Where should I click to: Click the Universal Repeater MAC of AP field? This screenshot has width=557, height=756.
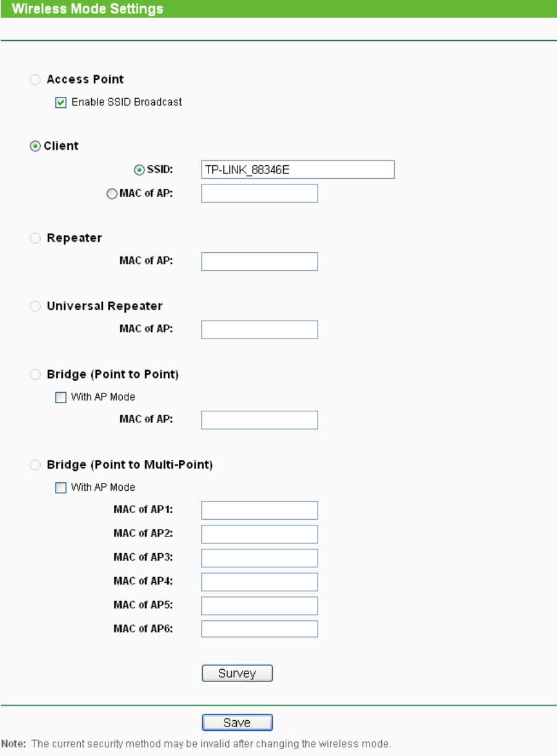coord(259,330)
